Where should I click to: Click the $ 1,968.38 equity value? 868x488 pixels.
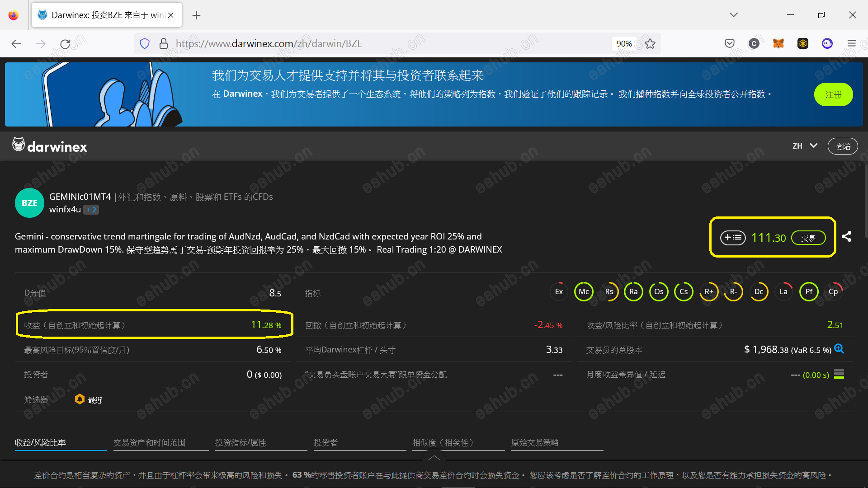pos(766,349)
